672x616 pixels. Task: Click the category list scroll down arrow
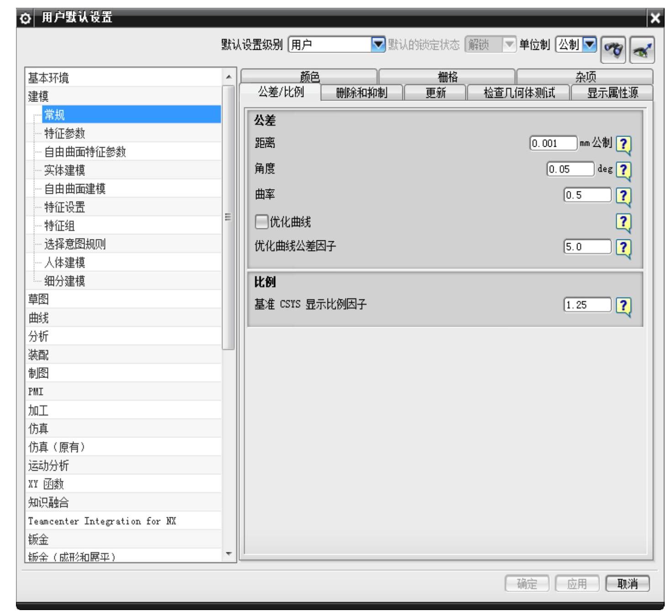(x=229, y=554)
